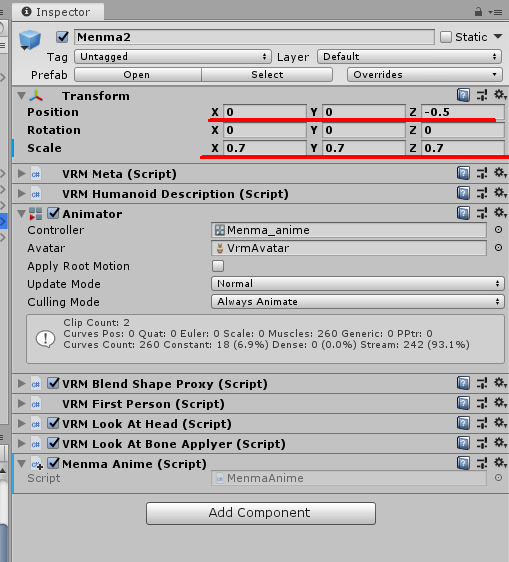The width and height of the screenshot is (509, 562).
Task: Click the Position Z field
Action: [x=463, y=112]
